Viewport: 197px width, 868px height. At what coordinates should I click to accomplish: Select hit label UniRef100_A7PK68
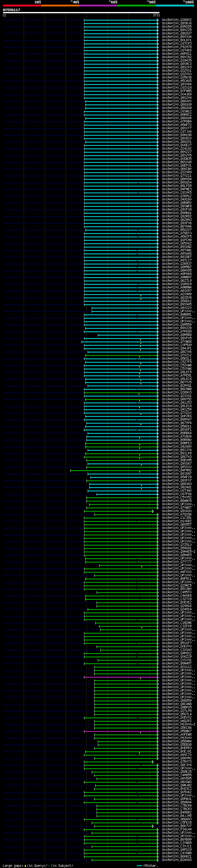point(176,331)
